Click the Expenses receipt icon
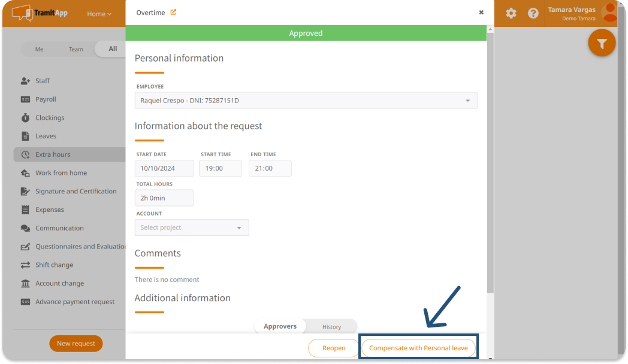The image size is (628, 364). pos(25,210)
